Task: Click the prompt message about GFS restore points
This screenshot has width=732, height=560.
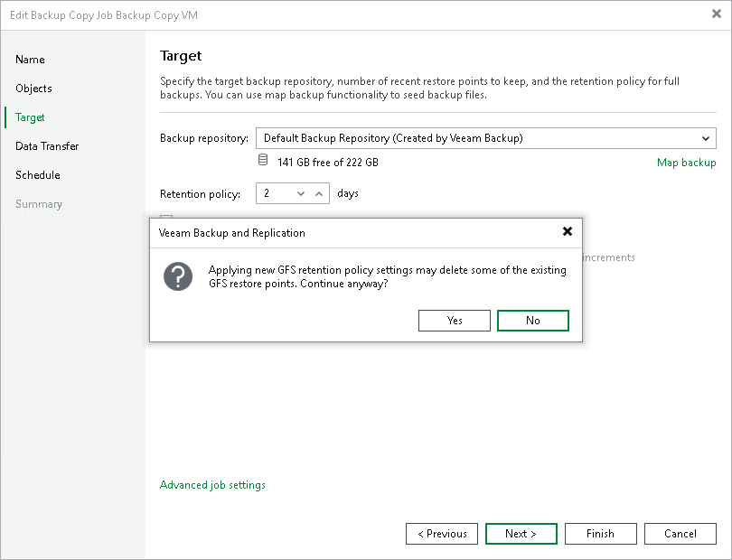Action: pos(388,276)
